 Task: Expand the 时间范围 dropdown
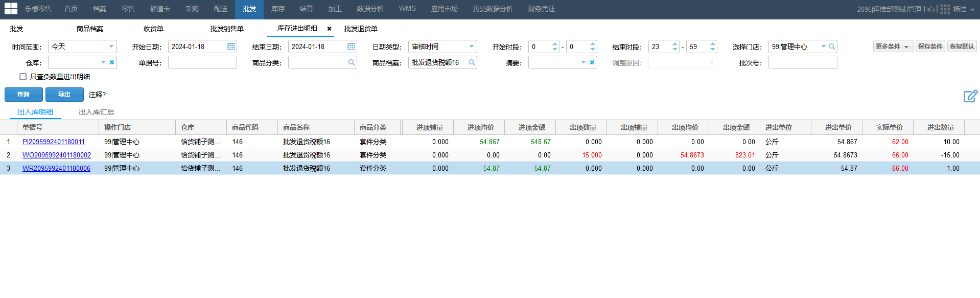[x=111, y=47]
